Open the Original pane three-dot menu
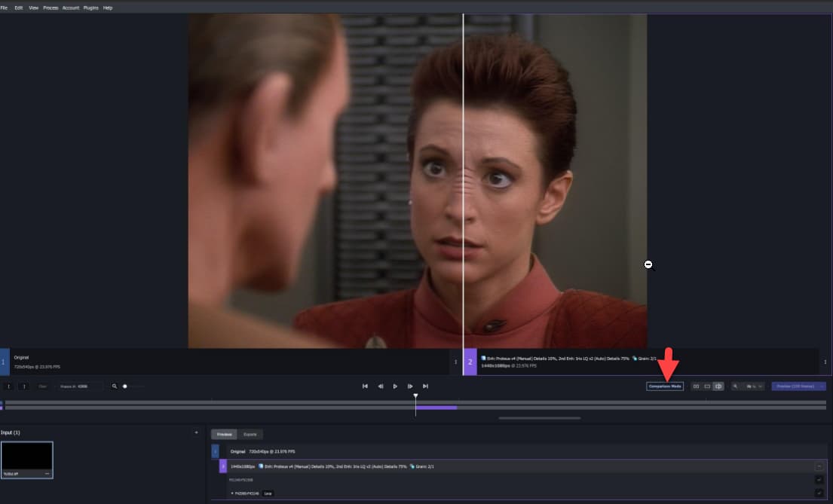 click(x=455, y=362)
